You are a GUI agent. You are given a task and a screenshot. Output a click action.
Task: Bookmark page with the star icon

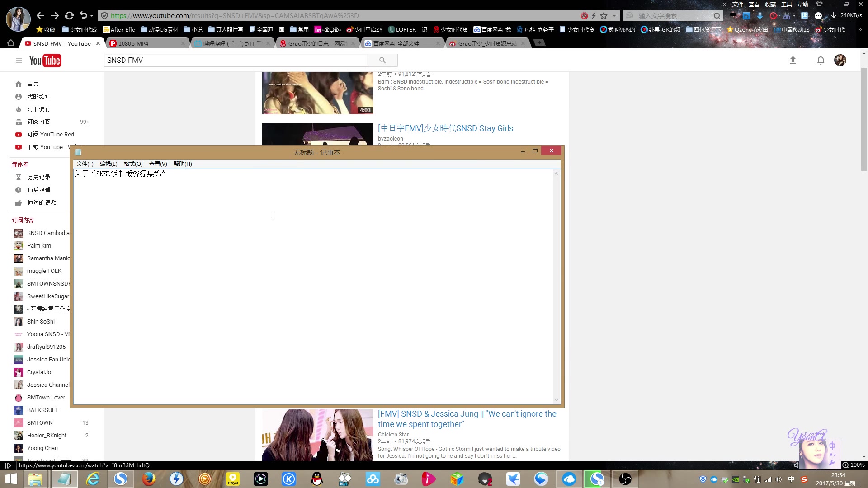pyautogui.click(x=604, y=16)
